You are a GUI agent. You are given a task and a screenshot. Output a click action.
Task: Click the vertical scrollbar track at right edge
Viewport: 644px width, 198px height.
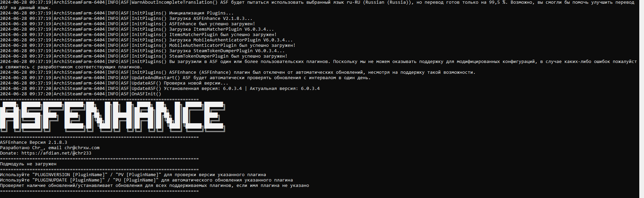pyautogui.click(x=641, y=99)
